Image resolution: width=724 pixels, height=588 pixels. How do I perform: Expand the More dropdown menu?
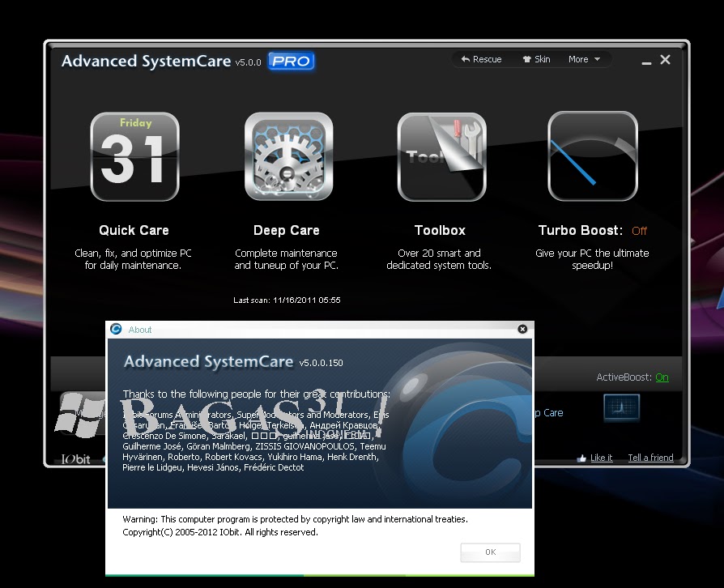(582, 58)
